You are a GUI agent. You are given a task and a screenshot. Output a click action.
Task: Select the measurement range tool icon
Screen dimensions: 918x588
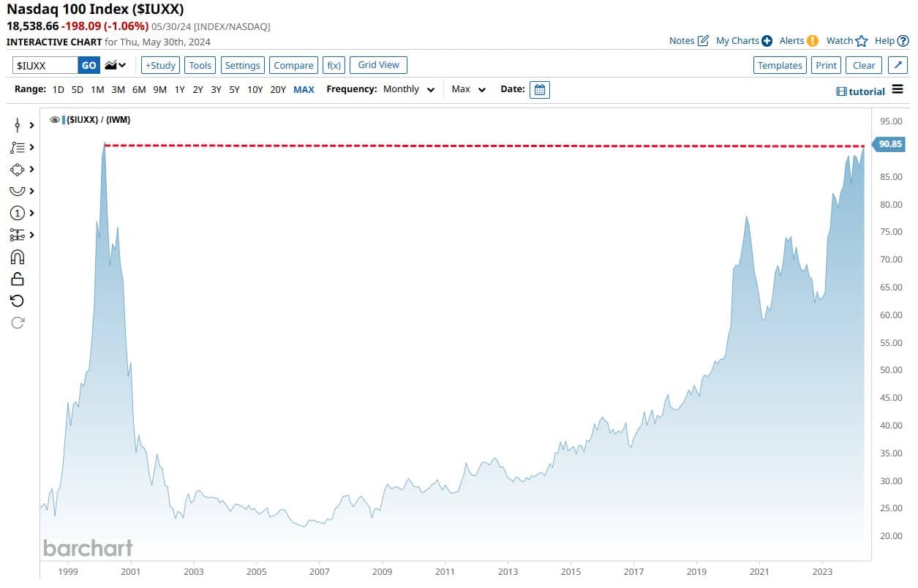(x=18, y=235)
